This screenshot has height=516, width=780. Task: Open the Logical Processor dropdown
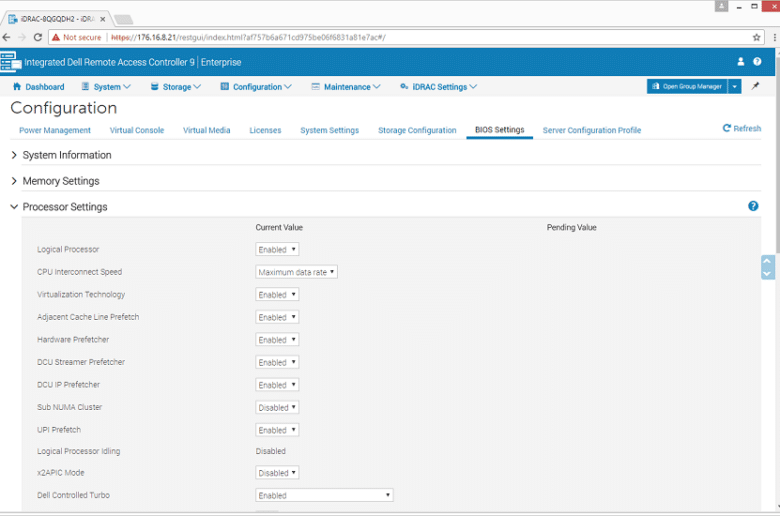(277, 249)
